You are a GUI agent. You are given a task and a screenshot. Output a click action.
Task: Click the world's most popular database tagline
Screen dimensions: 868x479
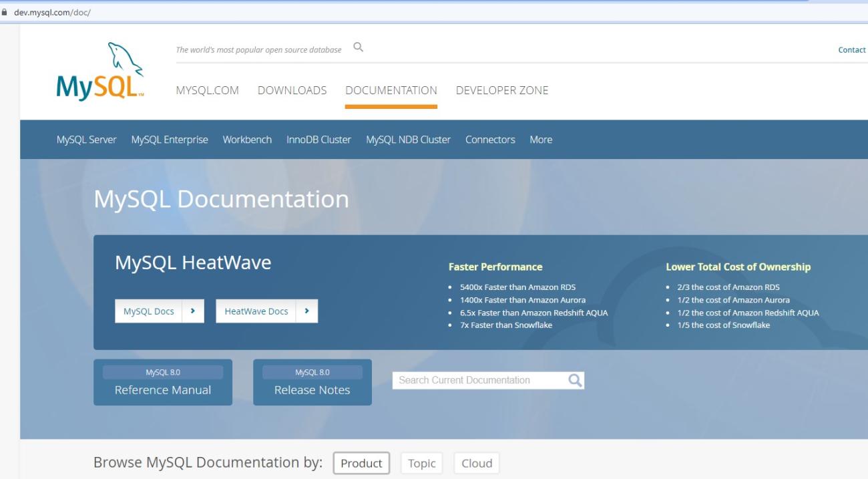(x=258, y=50)
